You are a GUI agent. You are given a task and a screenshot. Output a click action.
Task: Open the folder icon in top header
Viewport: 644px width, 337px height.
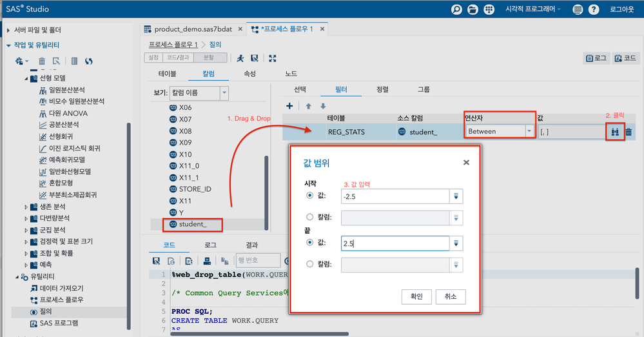pos(473,9)
